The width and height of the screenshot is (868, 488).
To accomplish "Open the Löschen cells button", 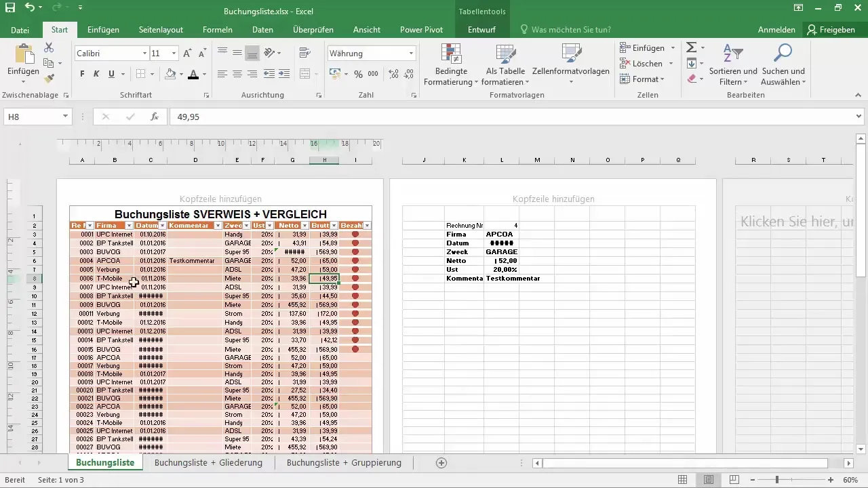I will click(646, 63).
